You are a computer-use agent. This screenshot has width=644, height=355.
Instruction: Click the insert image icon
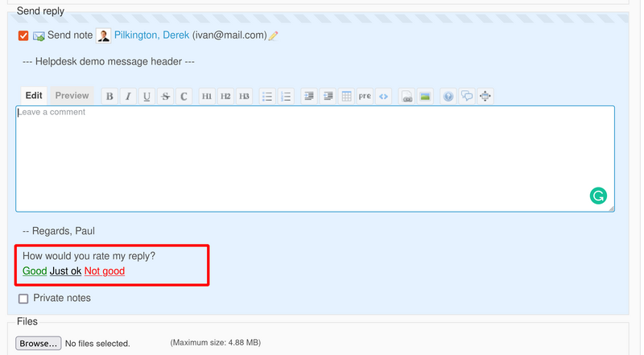pyautogui.click(x=425, y=97)
